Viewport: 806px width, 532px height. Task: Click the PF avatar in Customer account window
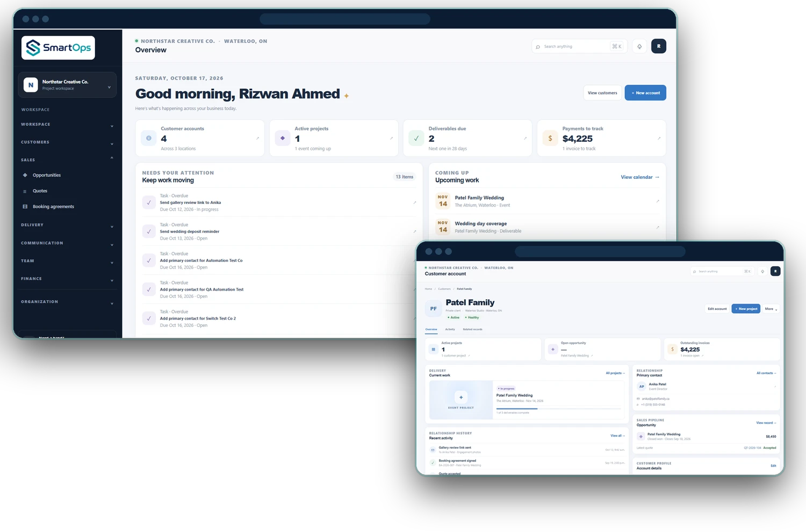tap(434, 309)
